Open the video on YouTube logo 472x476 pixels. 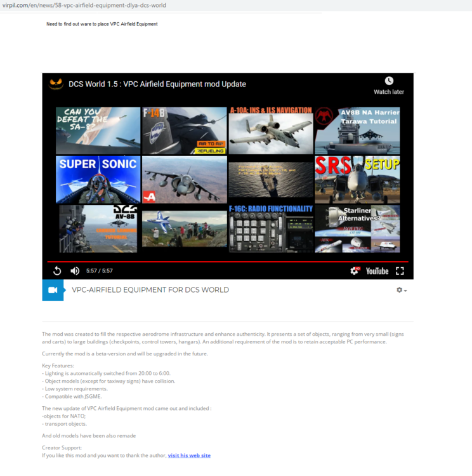coord(377,271)
